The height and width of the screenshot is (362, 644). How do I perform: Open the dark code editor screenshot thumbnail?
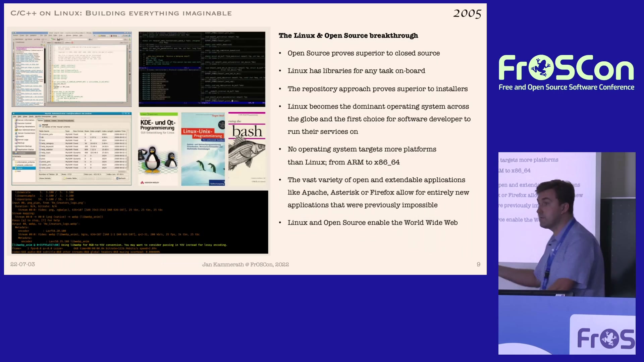pos(202,69)
